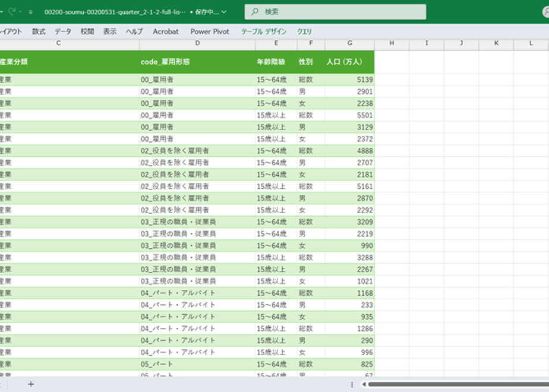Select column J header
Screen dimensions: 549x392
462,43
